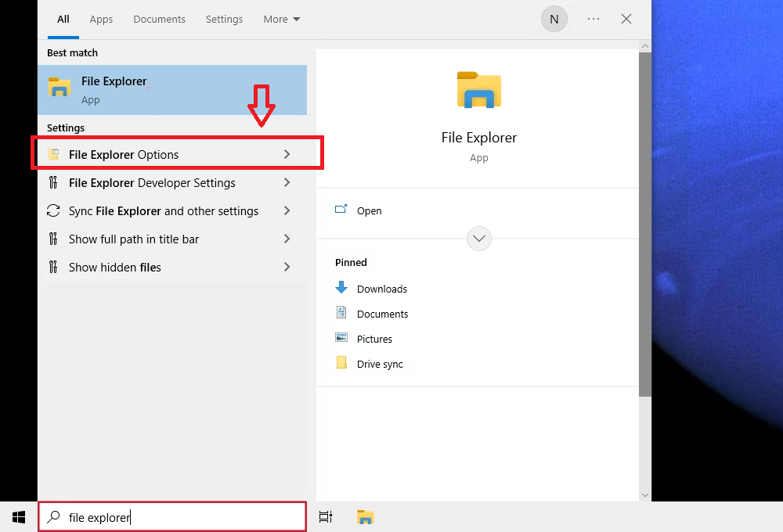Expand the More filter dropdown
The width and height of the screenshot is (783, 532).
tap(281, 20)
